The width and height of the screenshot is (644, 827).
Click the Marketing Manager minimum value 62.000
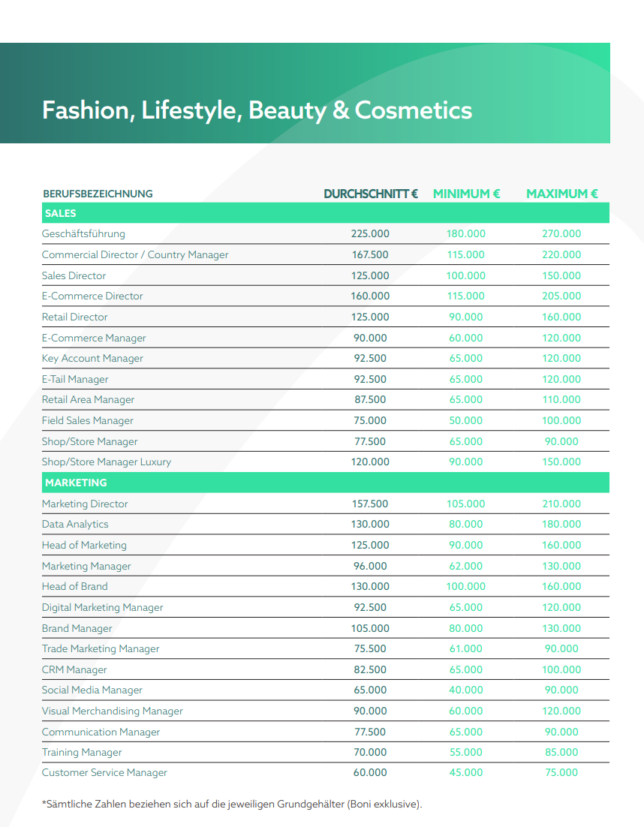point(466,566)
